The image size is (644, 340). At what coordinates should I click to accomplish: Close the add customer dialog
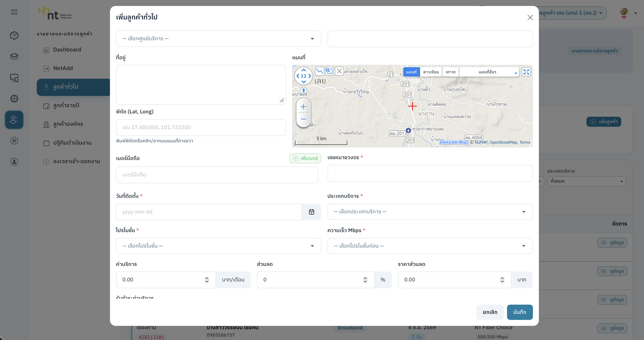(530, 17)
